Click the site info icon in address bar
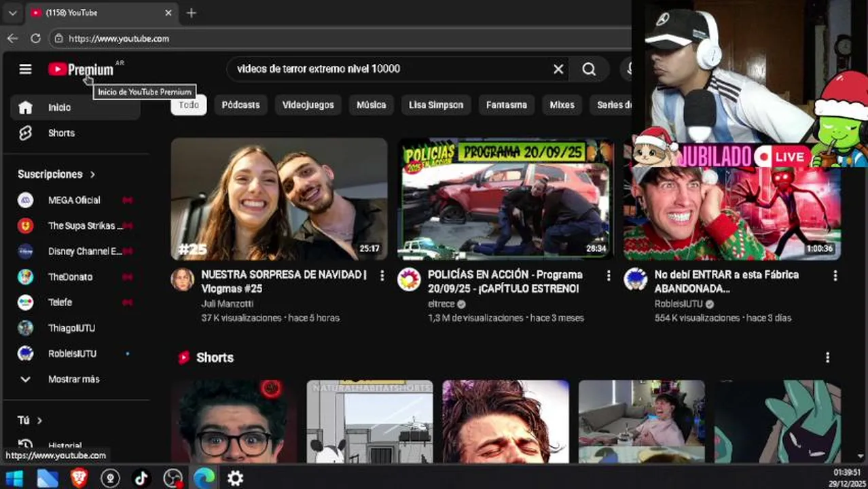The width and height of the screenshot is (868, 489). [x=59, y=39]
